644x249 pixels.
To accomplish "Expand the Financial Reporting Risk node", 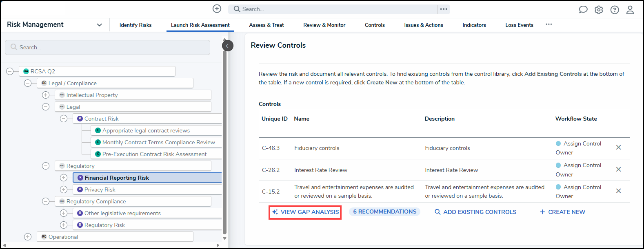I will (x=64, y=178).
